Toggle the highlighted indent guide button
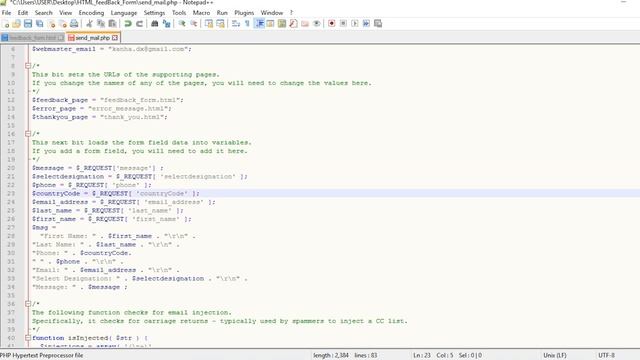Screen dimensions: 640x360 (x=259, y=24)
